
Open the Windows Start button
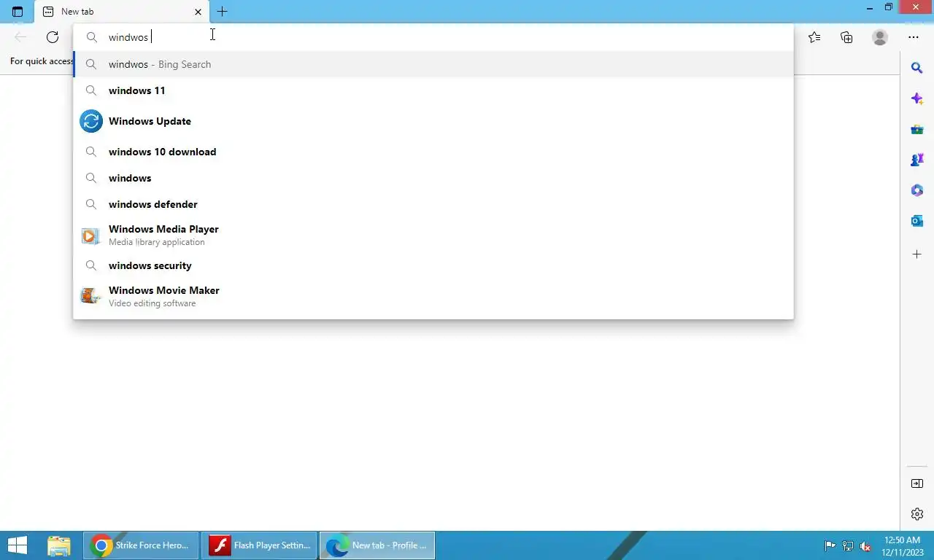18,545
